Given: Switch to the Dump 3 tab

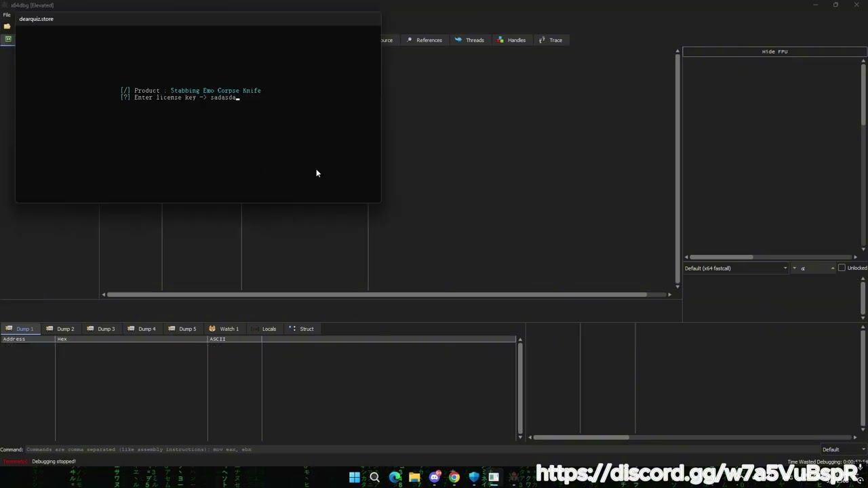Looking at the screenshot, I should tap(101, 329).
